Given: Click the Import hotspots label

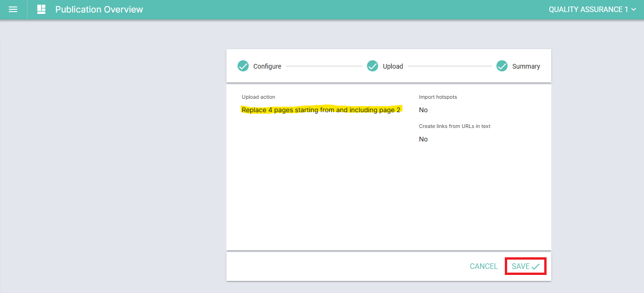Looking at the screenshot, I should (x=438, y=97).
